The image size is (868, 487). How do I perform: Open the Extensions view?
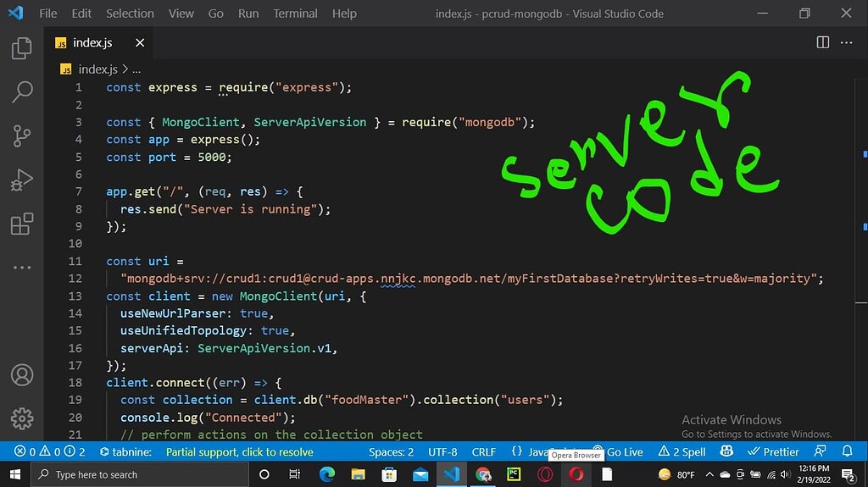(22, 224)
